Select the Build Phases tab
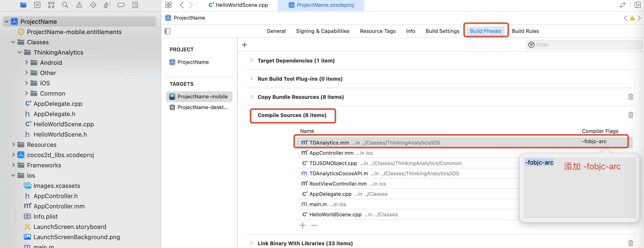Screen dimensions: 644x248 pos(485,31)
